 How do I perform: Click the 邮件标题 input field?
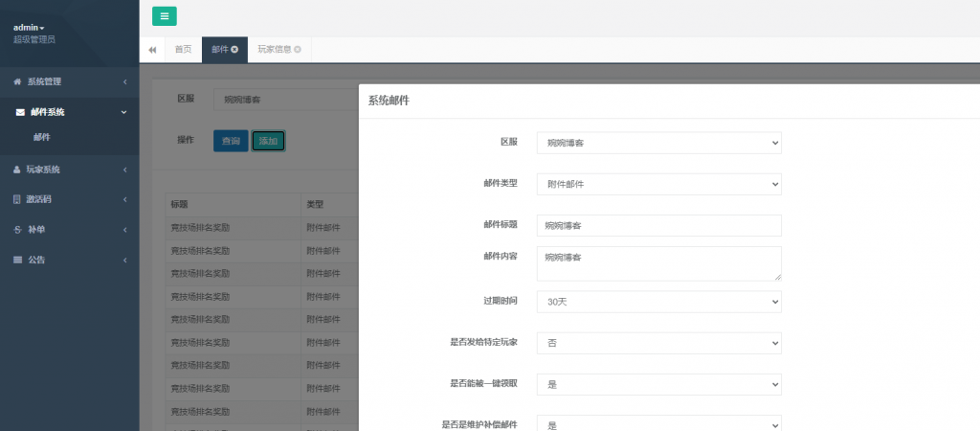tap(658, 226)
